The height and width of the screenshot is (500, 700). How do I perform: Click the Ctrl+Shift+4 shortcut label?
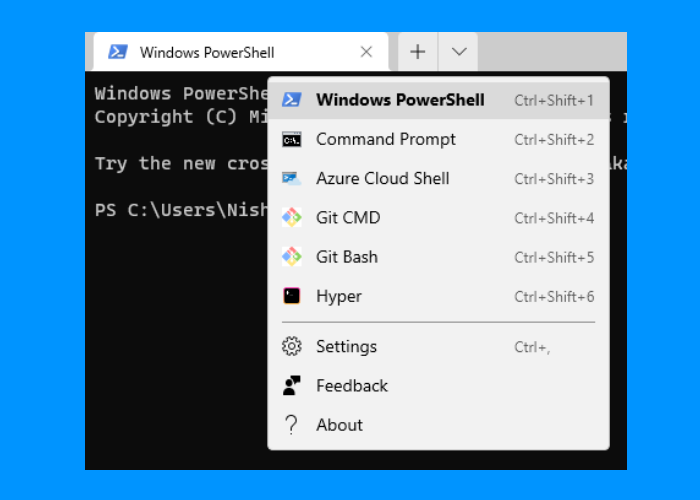click(554, 218)
